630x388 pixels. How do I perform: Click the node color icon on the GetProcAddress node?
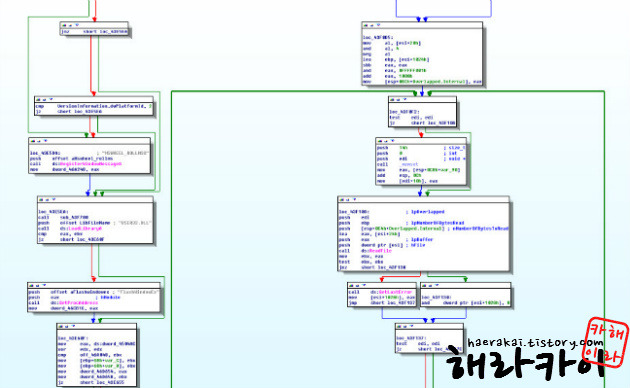pyautogui.click(x=31, y=286)
